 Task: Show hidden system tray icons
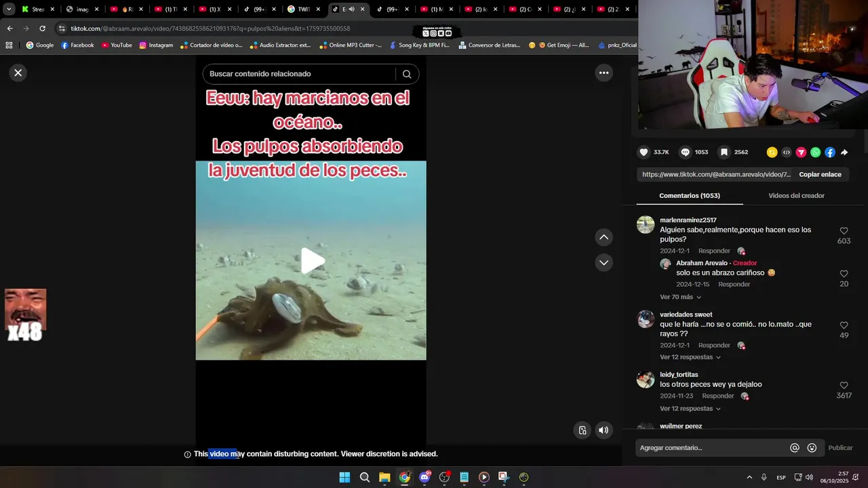[x=749, y=477]
